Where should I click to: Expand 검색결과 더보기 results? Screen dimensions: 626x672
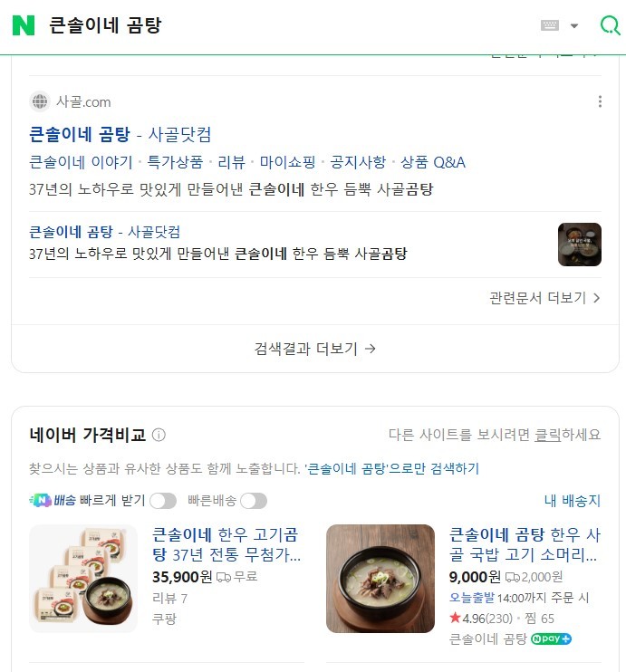[315, 349]
